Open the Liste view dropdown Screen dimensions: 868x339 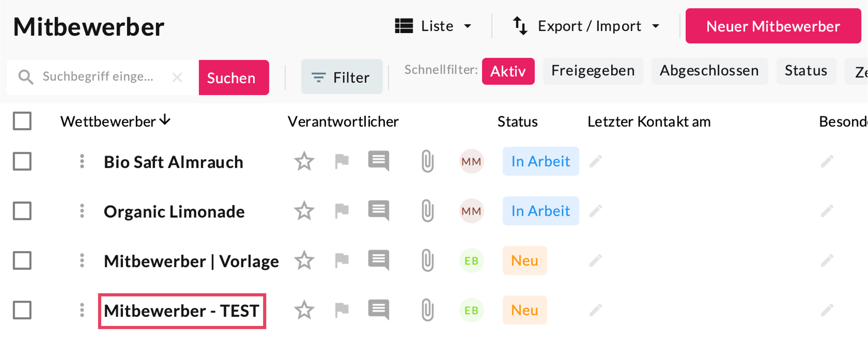(x=433, y=26)
